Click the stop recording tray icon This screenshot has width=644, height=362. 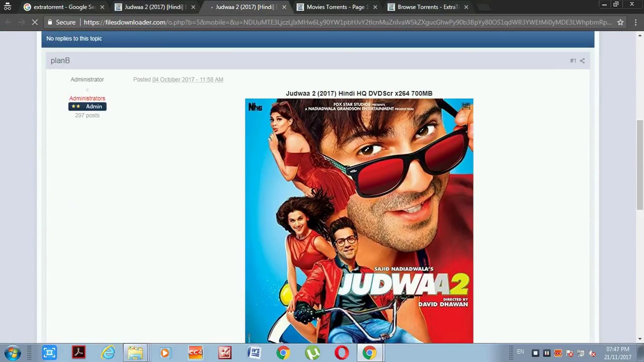pos(535,353)
